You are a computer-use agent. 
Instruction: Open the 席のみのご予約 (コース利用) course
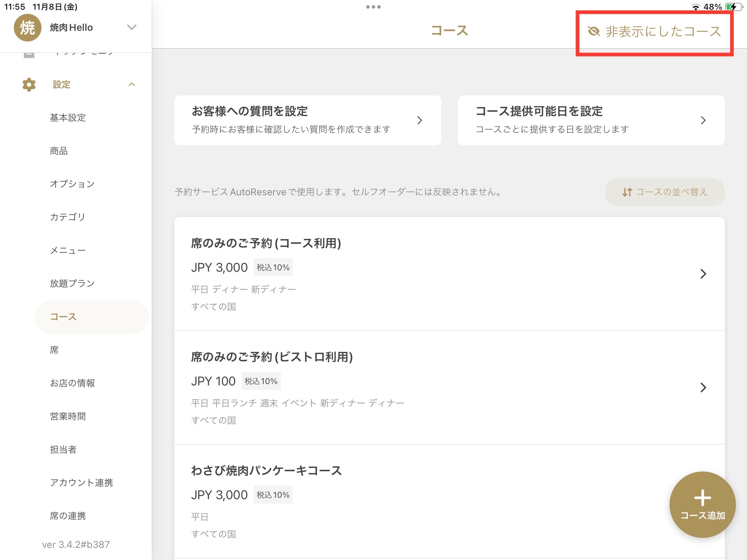(x=450, y=274)
